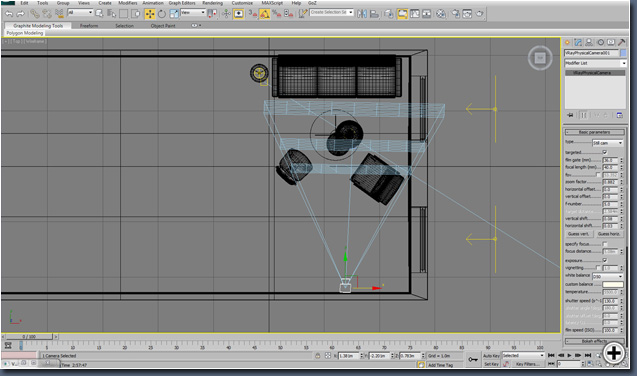Click the Auto Key button
The width and height of the screenshot is (637, 376).
pos(491,356)
